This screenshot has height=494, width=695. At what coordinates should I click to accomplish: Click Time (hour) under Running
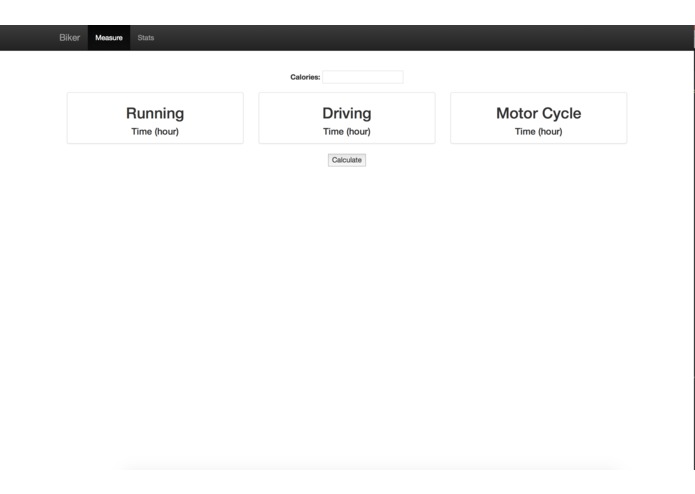point(155,132)
